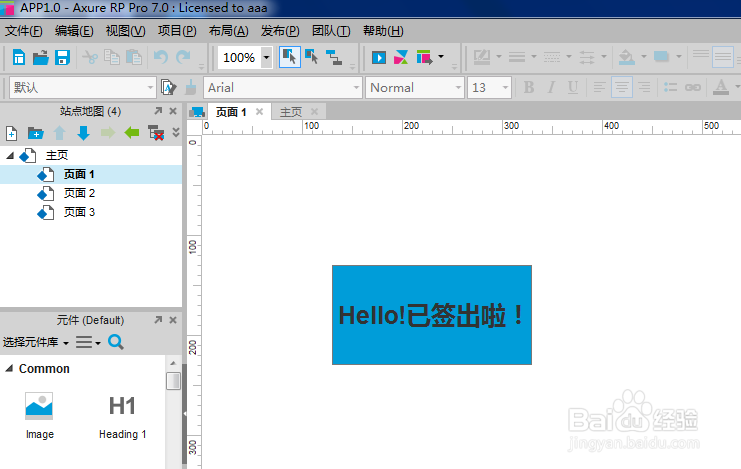The height and width of the screenshot is (469, 741).
Task: Open a file with the folder icon
Action: [x=41, y=58]
